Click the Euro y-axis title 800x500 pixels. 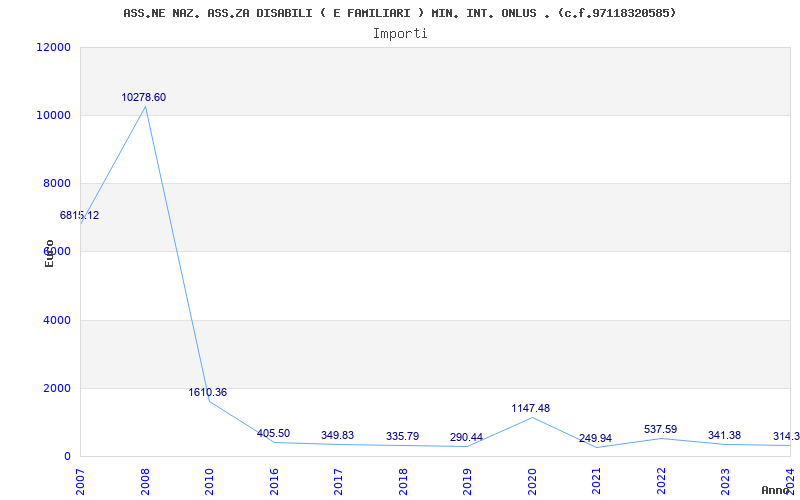(x=49, y=253)
